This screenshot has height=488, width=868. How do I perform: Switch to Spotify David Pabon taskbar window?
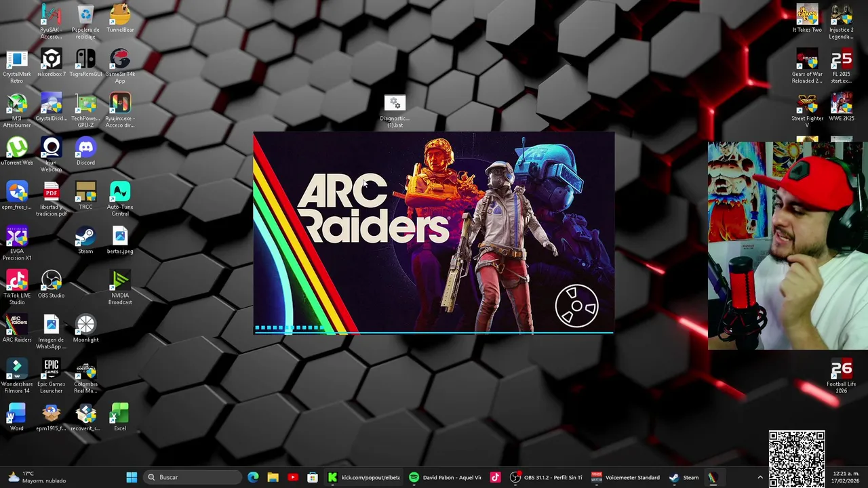coord(445,477)
